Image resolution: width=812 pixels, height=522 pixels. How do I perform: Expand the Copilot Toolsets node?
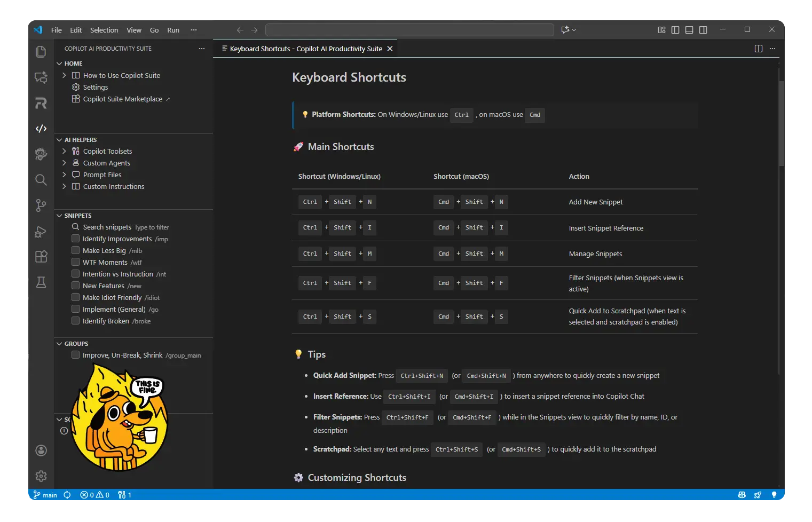(x=64, y=151)
